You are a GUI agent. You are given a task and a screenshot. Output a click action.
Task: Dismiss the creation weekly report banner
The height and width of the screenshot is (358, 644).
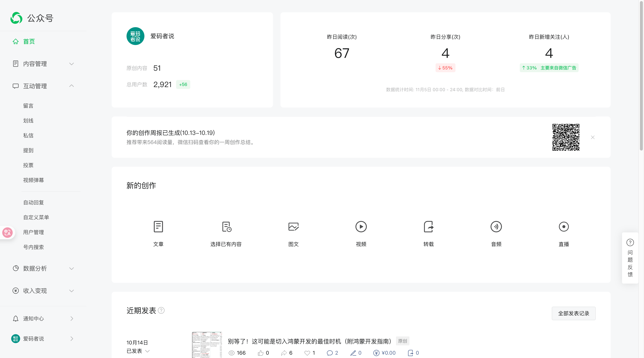[x=593, y=137]
